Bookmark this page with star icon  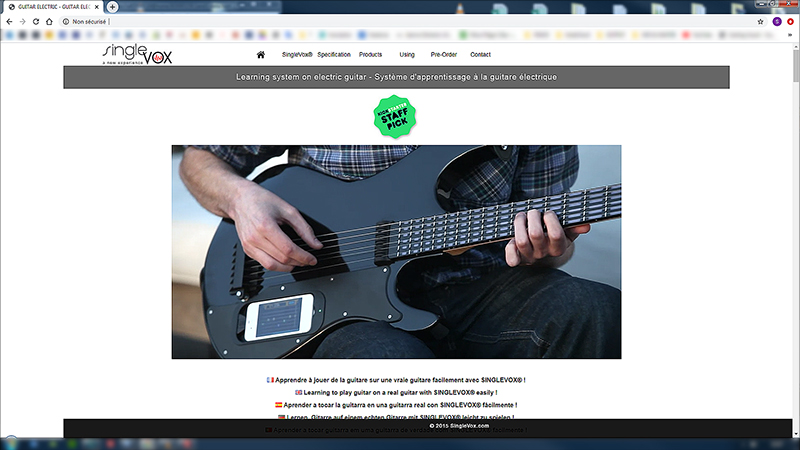coord(761,21)
